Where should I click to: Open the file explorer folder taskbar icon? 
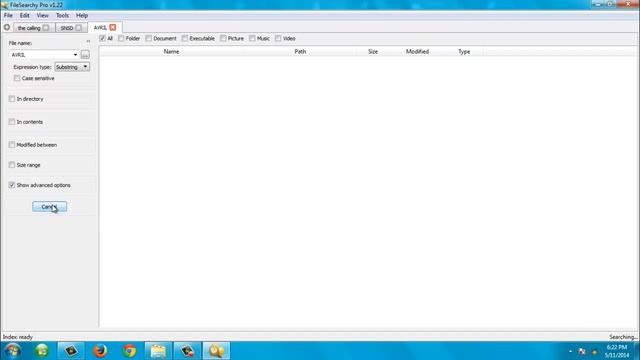[158, 351]
